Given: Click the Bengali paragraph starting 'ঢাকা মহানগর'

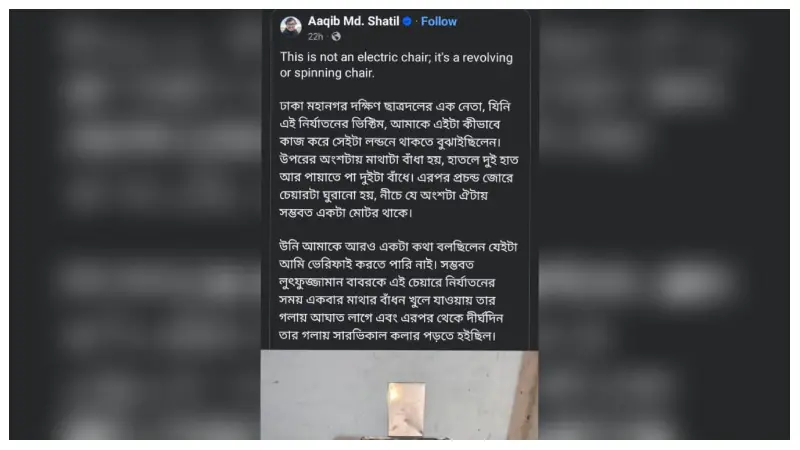Looking at the screenshot, I should coord(399,160).
